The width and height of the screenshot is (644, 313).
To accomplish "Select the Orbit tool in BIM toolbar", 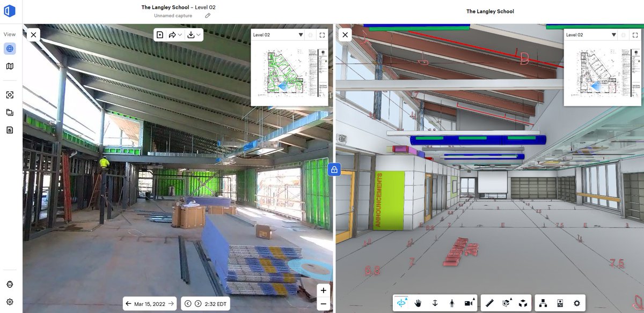I will pos(401,303).
